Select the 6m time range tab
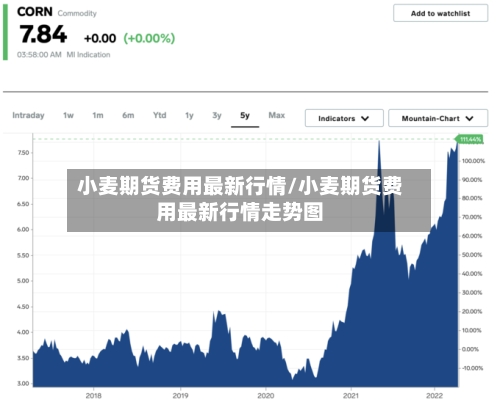 click(128, 115)
